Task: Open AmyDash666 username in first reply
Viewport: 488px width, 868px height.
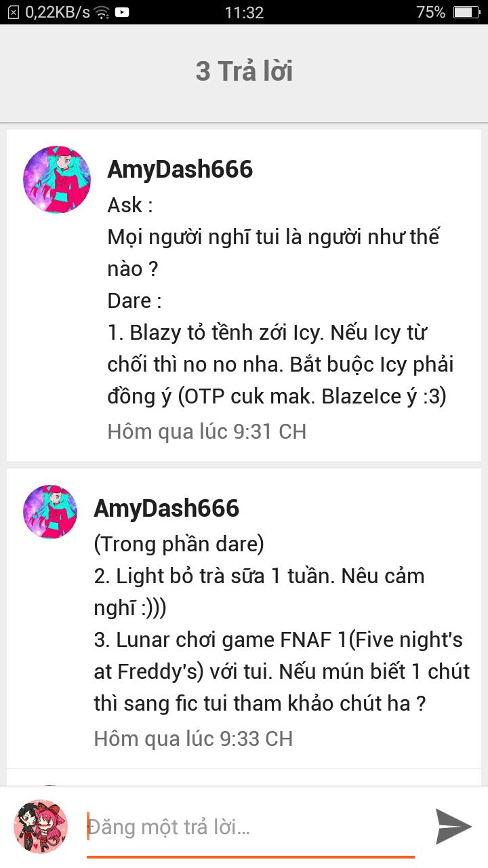Action: point(180,170)
